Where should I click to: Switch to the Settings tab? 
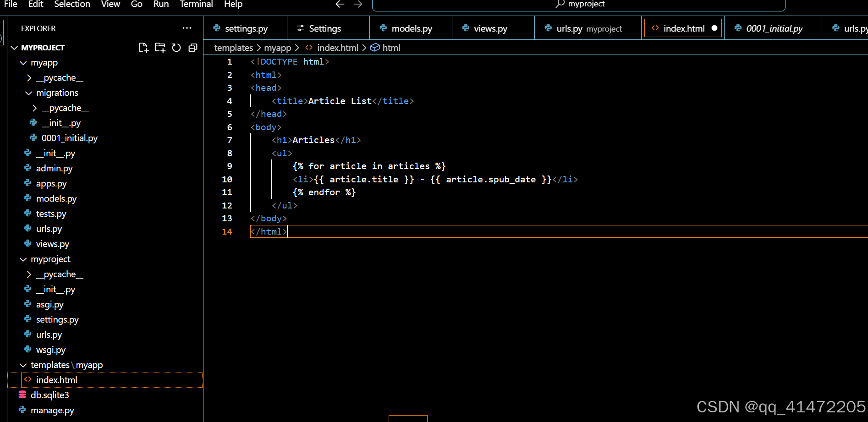coord(324,28)
